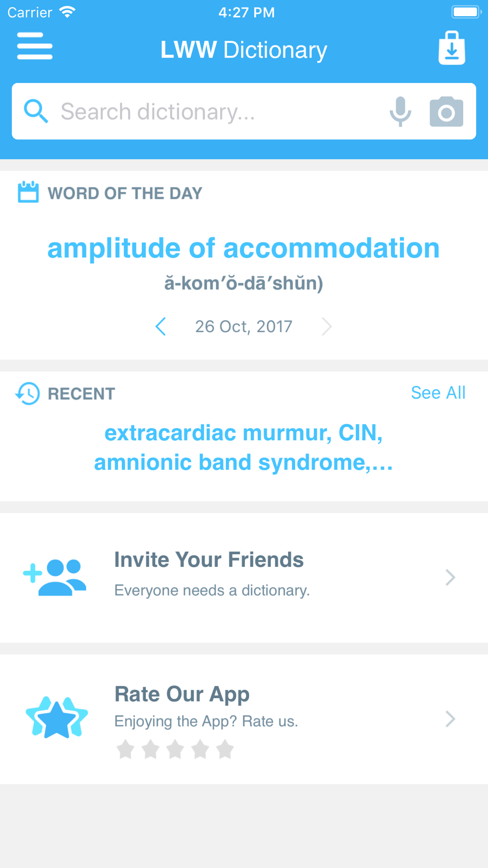488x868 pixels.
Task: Select the fifth rating star
Action: (x=225, y=749)
